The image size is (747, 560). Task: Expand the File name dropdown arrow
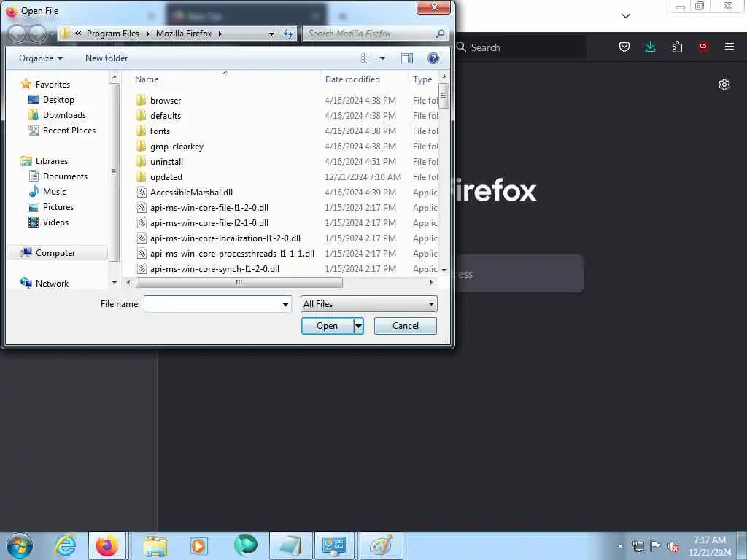click(285, 304)
